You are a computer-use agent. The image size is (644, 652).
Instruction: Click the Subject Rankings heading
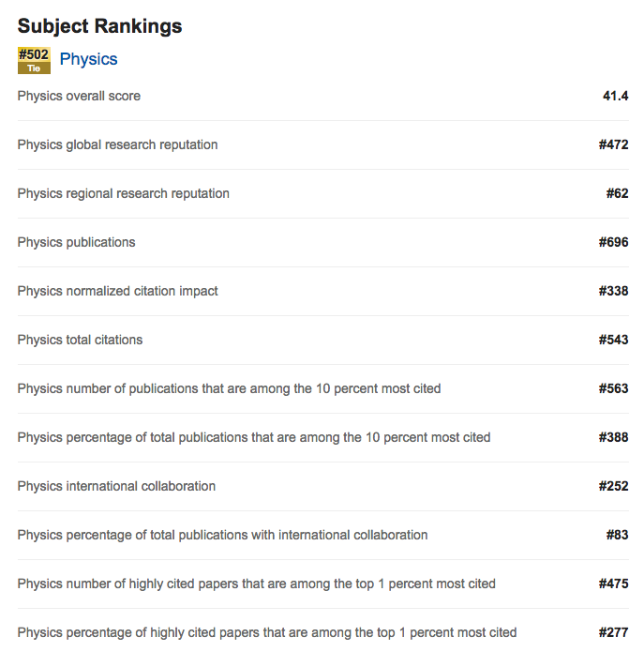tap(99, 26)
